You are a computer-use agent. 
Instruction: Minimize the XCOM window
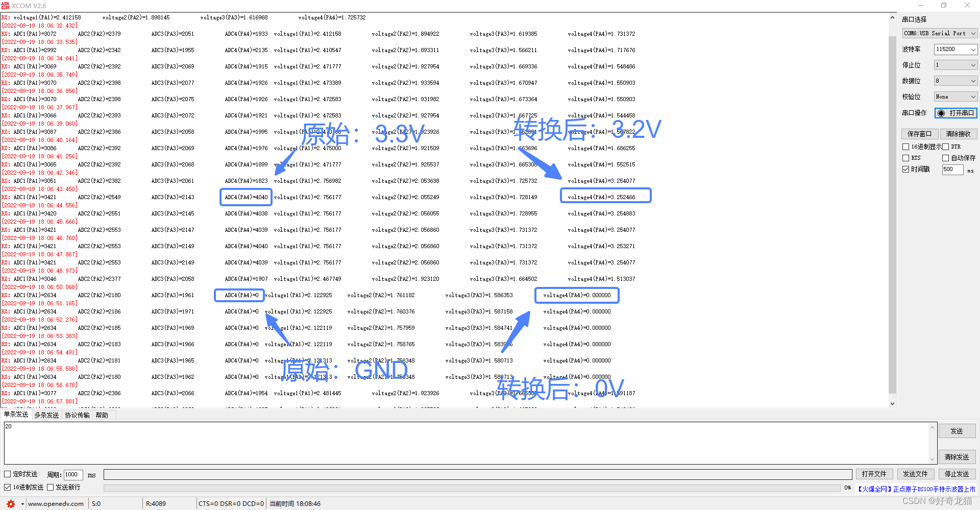(921, 6)
